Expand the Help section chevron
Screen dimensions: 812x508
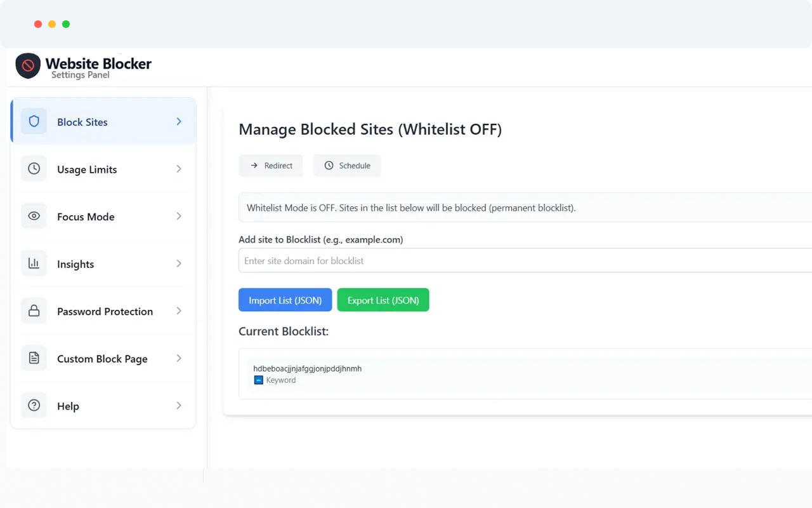(179, 406)
